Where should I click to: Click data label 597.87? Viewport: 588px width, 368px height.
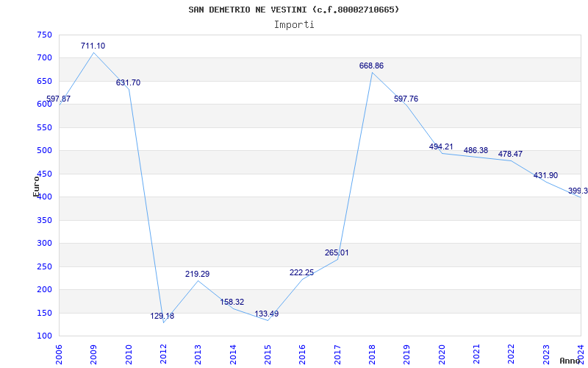58,99
